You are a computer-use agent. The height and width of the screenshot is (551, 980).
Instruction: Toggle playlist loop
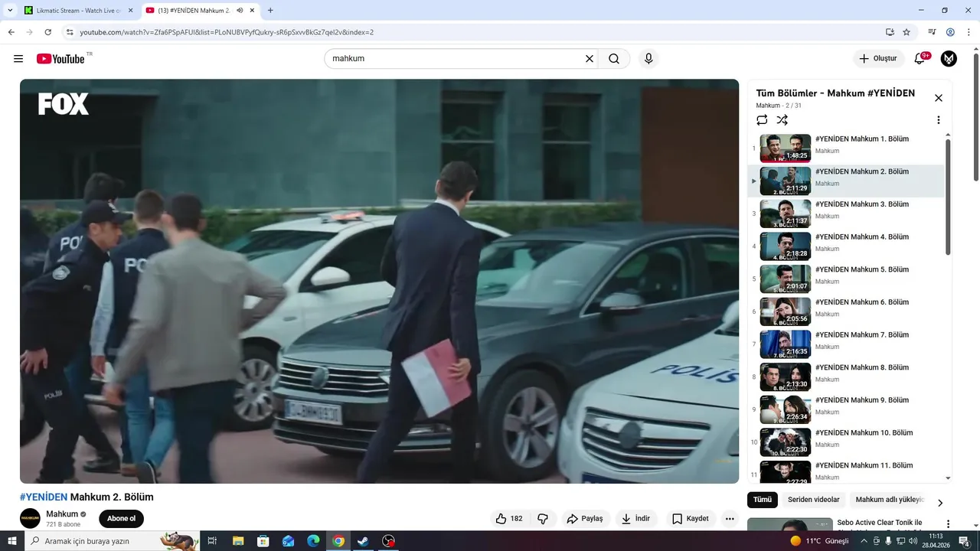pyautogui.click(x=762, y=120)
